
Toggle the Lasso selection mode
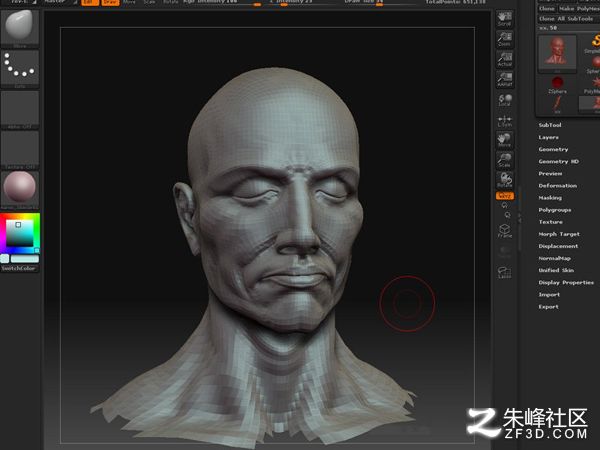click(x=505, y=271)
